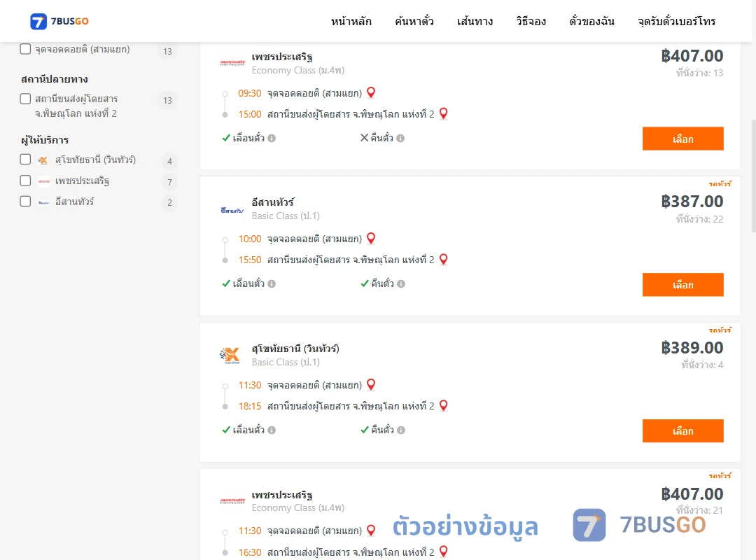This screenshot has width=756, height=560.
Task: Click the เพชรประเสริฐ logo in operator filter
Action: point(44,181)
